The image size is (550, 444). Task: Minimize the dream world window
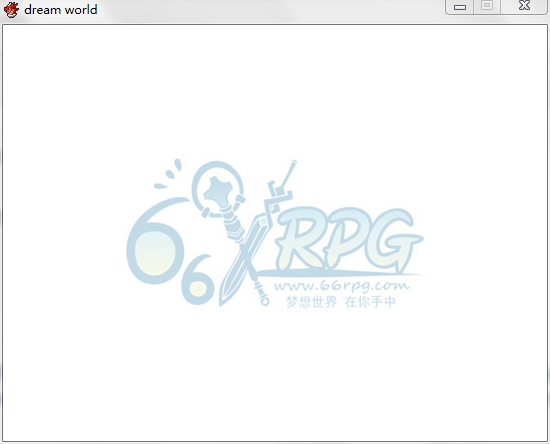coord(460,7)
